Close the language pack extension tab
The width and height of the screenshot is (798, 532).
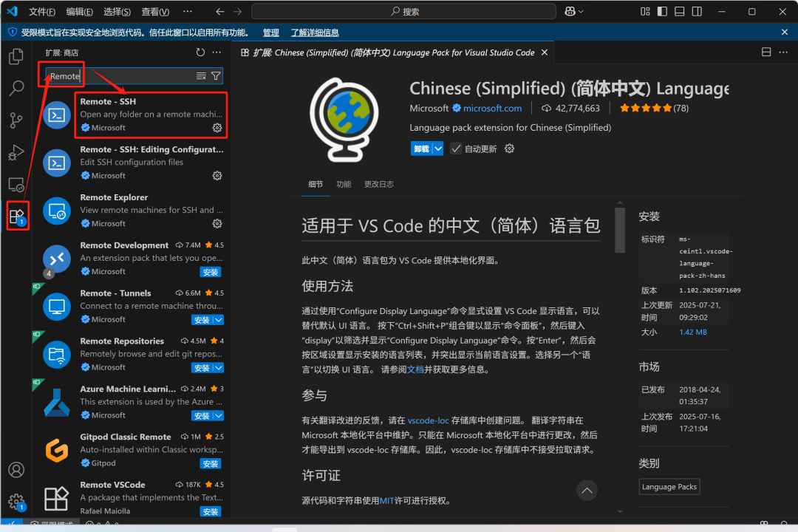click(545, 52)
